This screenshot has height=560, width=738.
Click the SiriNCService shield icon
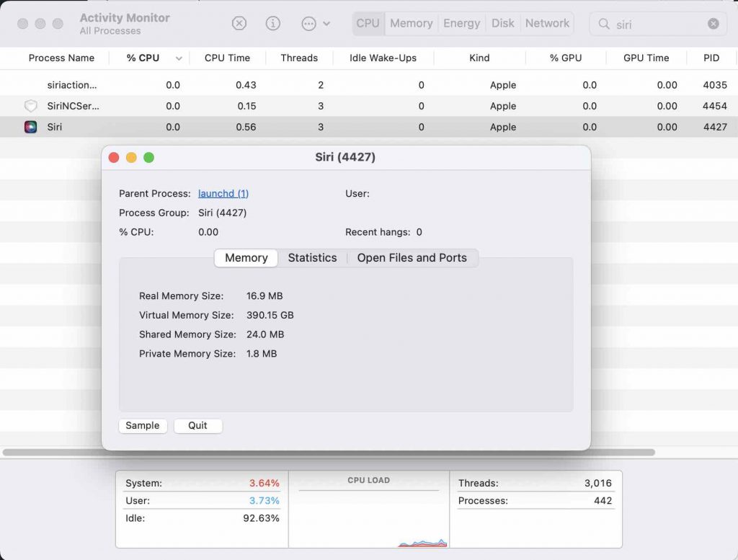pyautogui.click(x=30, y=106)
